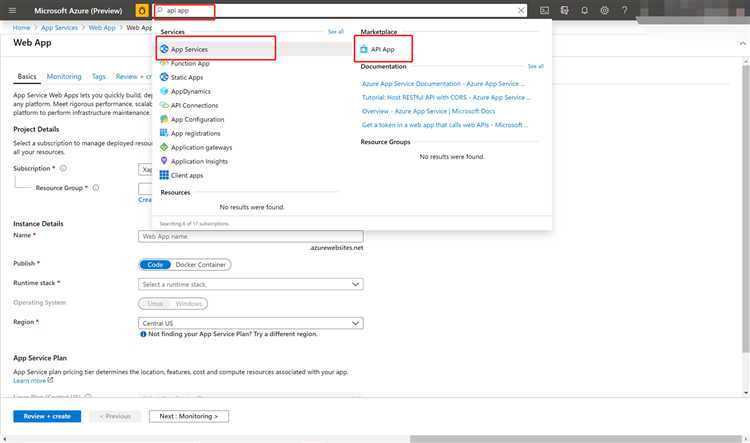Image resolution: width=750 pixels, height=443 pixels.
Task: Switch to the Monitoring tab
Action: point(64,77)
